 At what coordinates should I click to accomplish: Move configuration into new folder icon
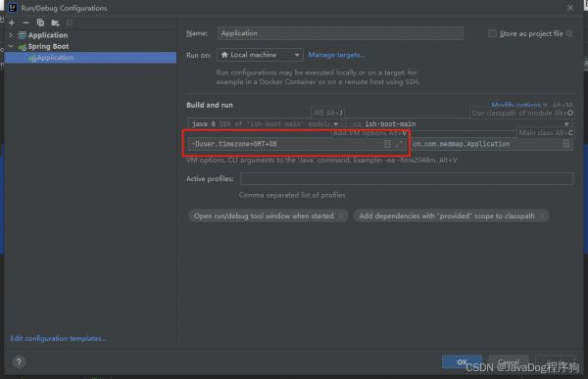click(55, 24)
